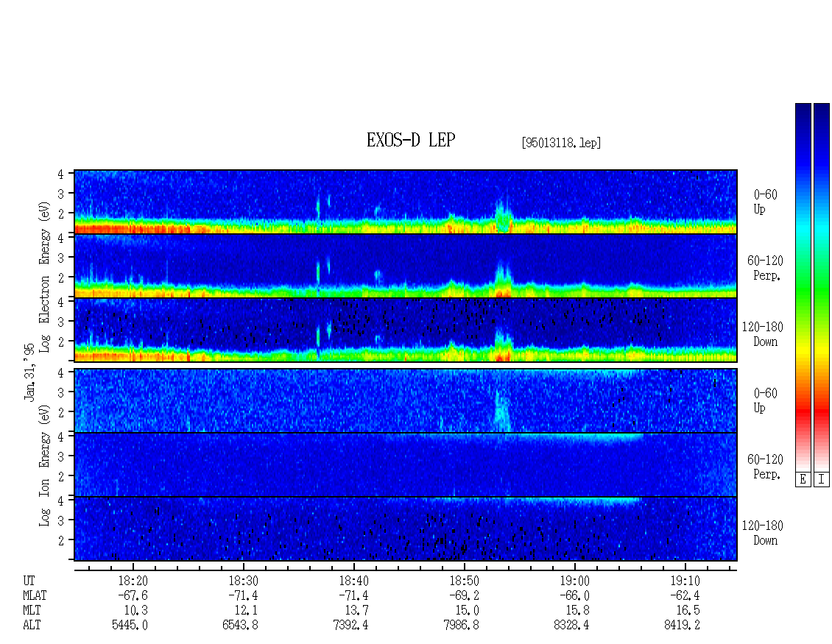Select the ion 60-120 Perp. spectrogram panel

click(406, 464)
